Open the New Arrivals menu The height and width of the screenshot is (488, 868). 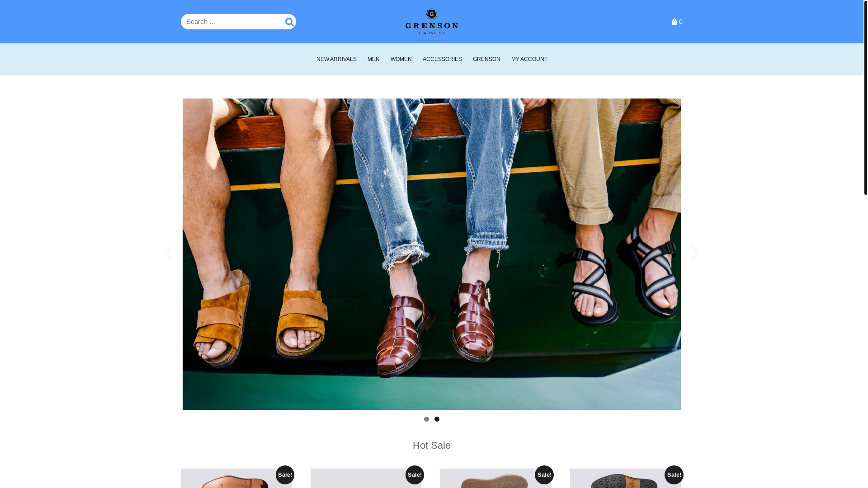point(336,59)
